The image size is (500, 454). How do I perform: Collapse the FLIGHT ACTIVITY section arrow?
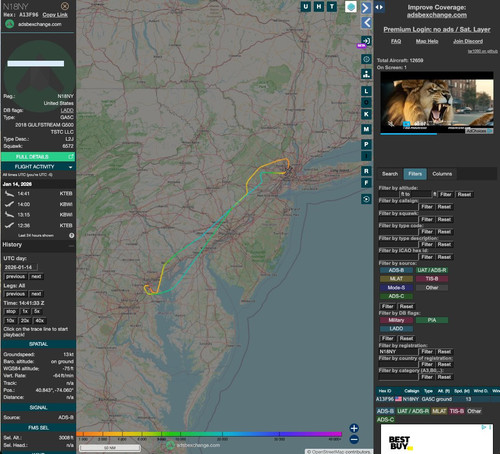(70, 167)
